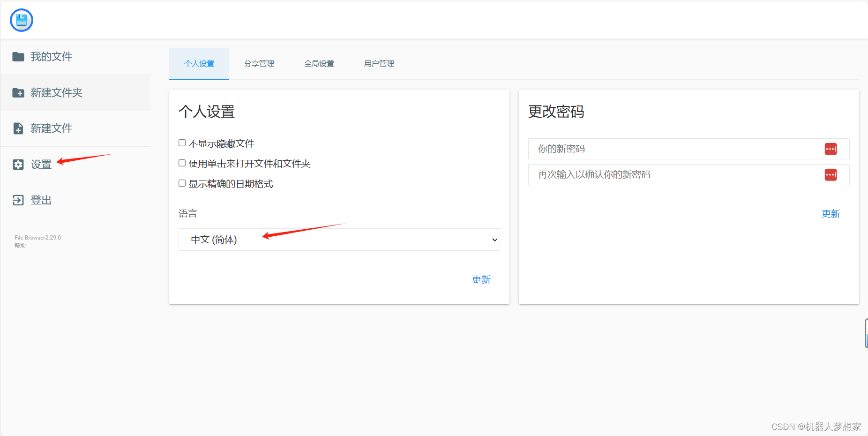Open the 全局设置 tab
The image size is (868, 436).
click(319, 63)
